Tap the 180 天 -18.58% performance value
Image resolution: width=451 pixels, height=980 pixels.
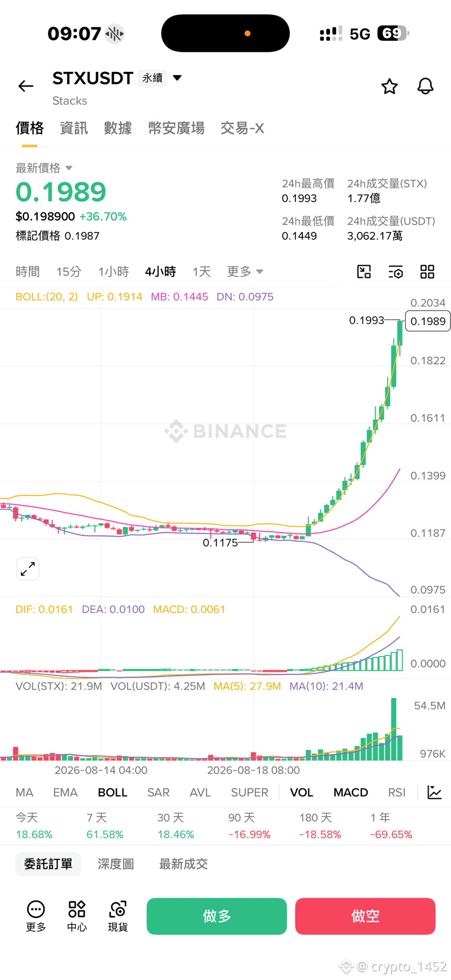320,835
